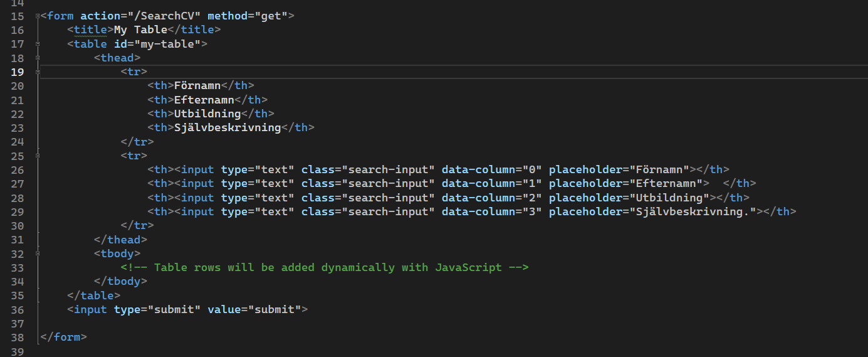Click the Efternamn header cell text

204,100
